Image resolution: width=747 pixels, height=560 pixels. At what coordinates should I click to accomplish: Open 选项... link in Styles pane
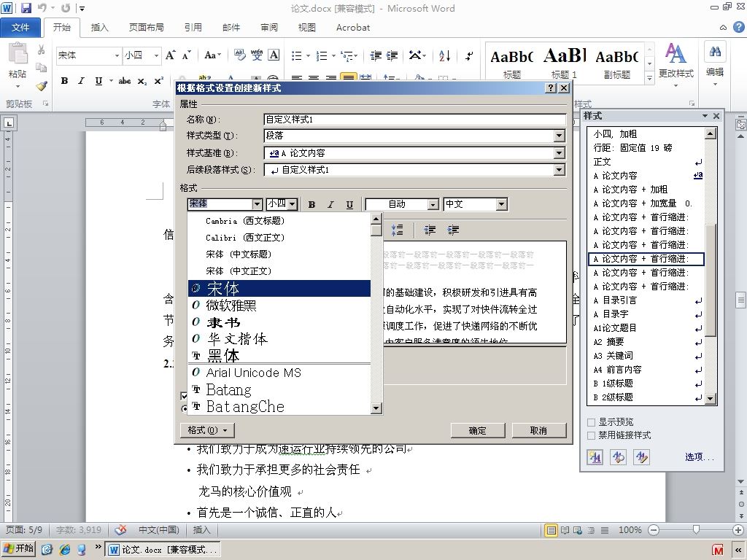point(700,457)
